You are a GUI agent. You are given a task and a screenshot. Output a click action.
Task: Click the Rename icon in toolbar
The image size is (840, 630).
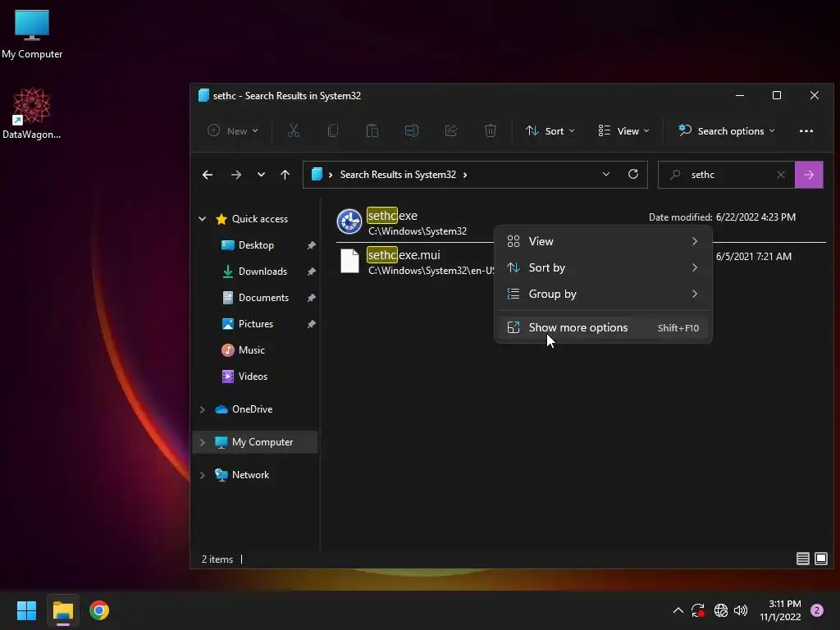pos(412,130)
